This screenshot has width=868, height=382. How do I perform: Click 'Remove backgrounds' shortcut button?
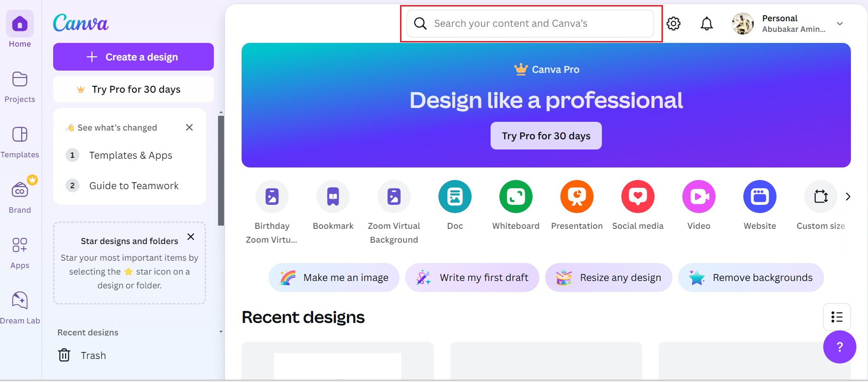[x=751, y=278]
